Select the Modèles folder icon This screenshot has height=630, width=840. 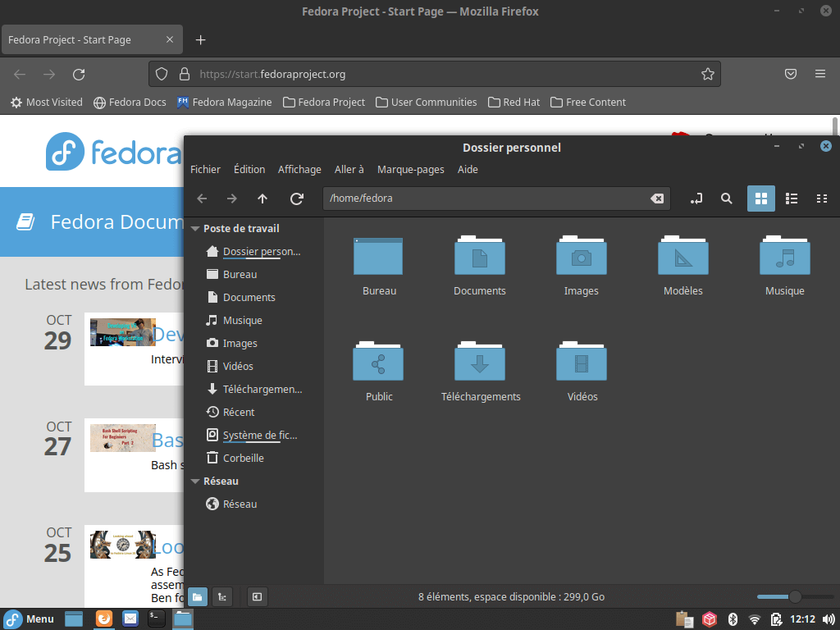pos(683,267)
